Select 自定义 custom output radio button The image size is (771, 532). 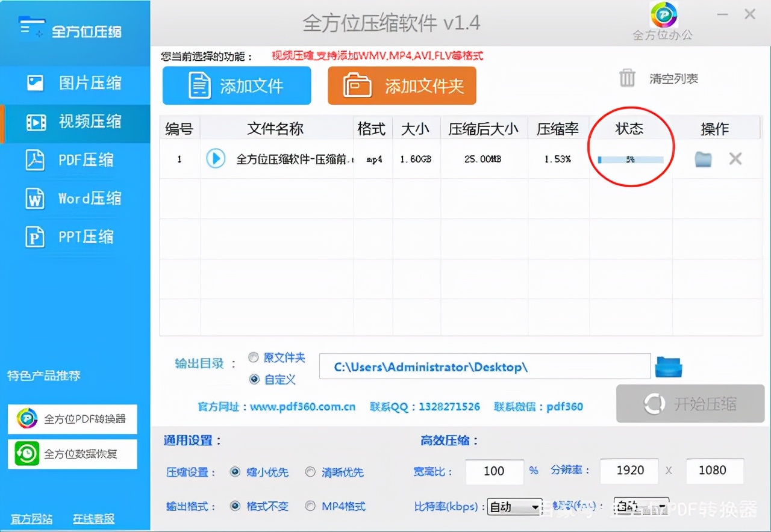[x=254, y=379]
